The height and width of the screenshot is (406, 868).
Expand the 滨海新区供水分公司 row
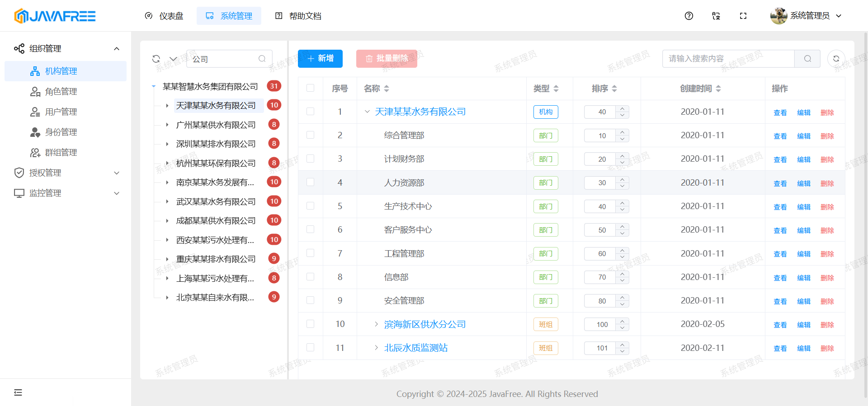tap(376, 324)
